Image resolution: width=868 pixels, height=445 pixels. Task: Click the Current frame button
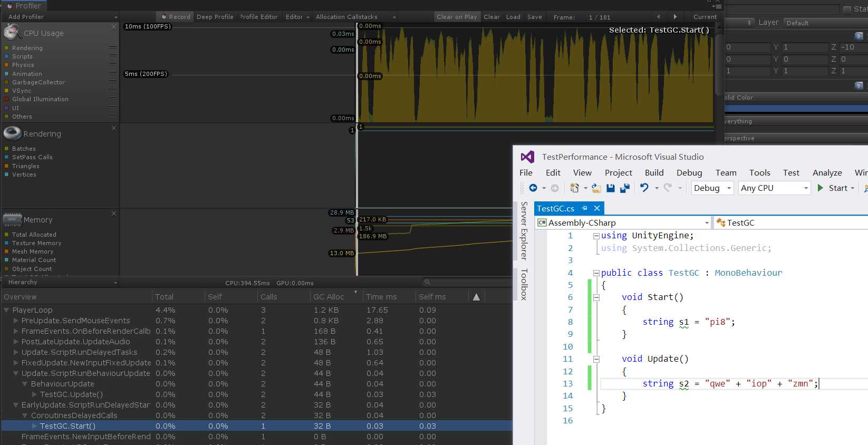point(705,17)
